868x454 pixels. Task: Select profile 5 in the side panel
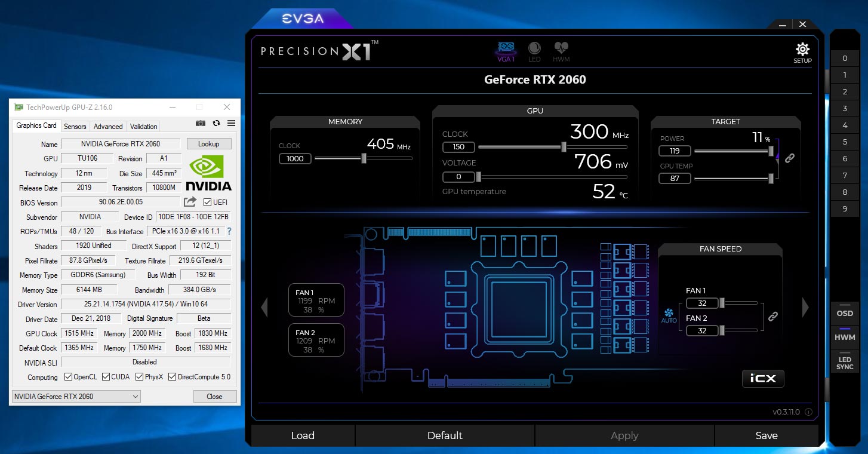click(845, 142)
